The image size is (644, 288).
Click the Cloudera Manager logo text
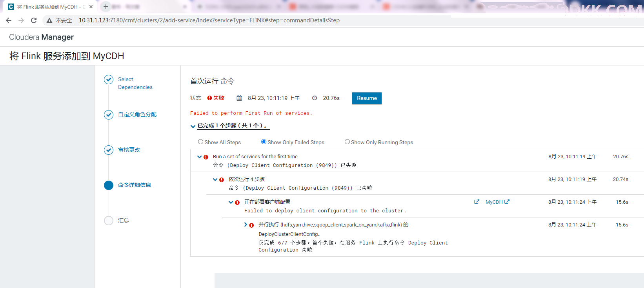[x=41, y=37]
